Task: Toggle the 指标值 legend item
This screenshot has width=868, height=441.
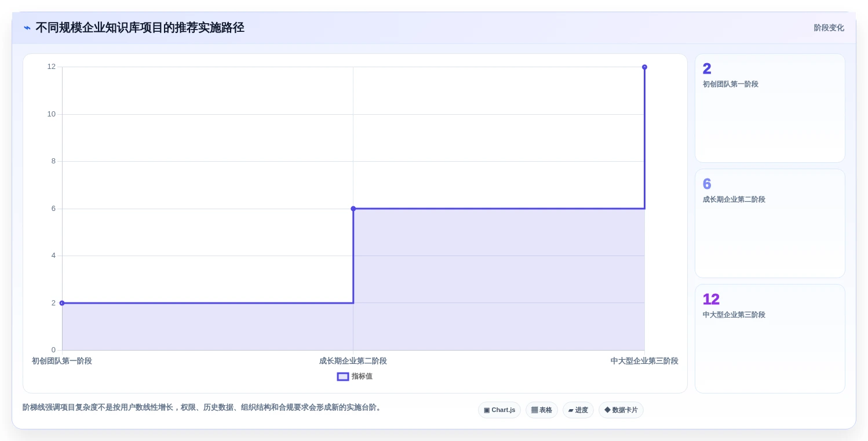Action: coord(355,377)
